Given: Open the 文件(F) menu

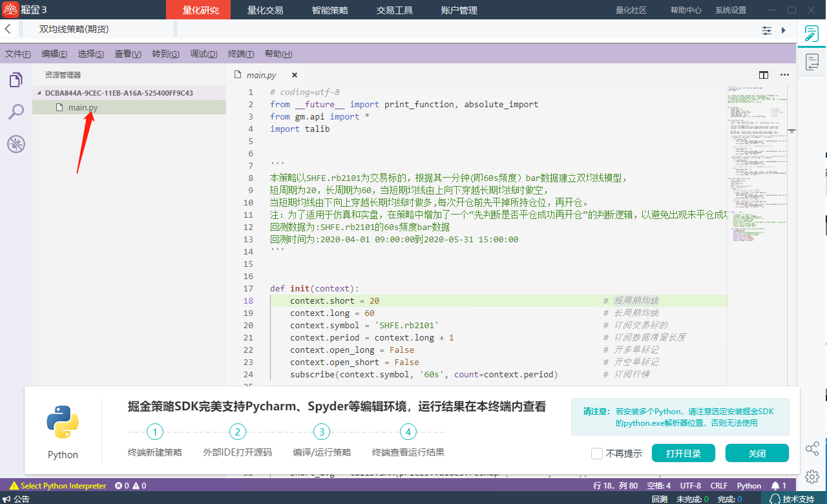Looking at the screenshot, I should click(x=18, y=54).
